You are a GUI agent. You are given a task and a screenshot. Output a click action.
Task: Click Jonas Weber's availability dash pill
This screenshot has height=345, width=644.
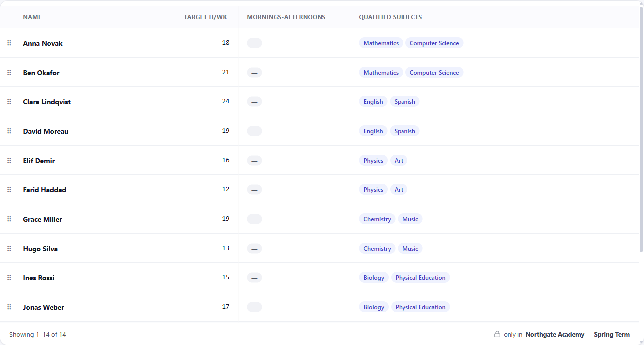[254, 307]
